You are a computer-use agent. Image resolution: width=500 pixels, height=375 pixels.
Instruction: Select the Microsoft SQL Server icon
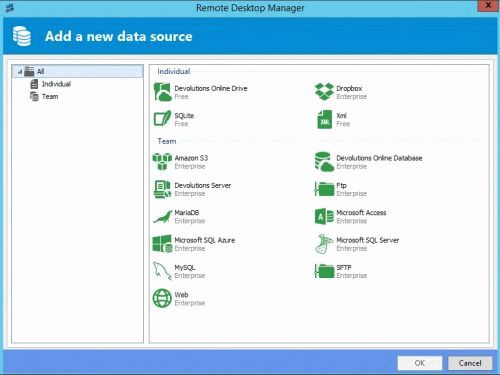coord(324,244)
